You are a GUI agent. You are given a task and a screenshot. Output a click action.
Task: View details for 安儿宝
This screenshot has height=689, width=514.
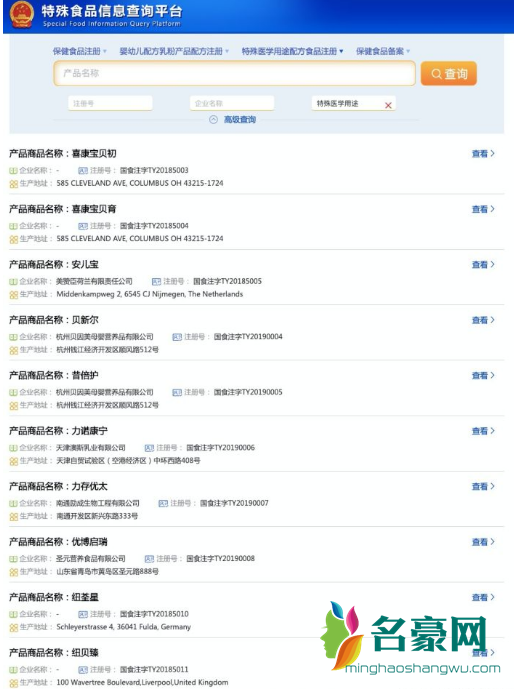pyautogui.click(x=483, y=264)
